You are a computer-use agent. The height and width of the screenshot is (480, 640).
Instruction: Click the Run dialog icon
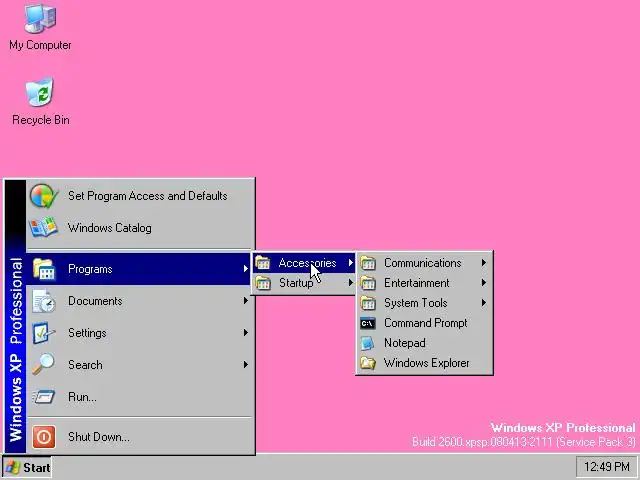coord(44,396)
